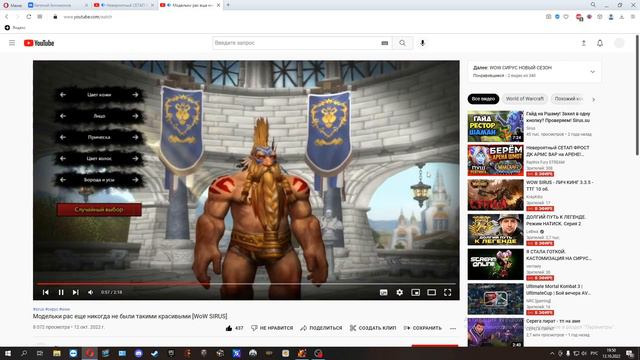Viewport: 640px width, 360px height.
Task: Open File Explorer from the taskbar
Action: coord(57,353)
